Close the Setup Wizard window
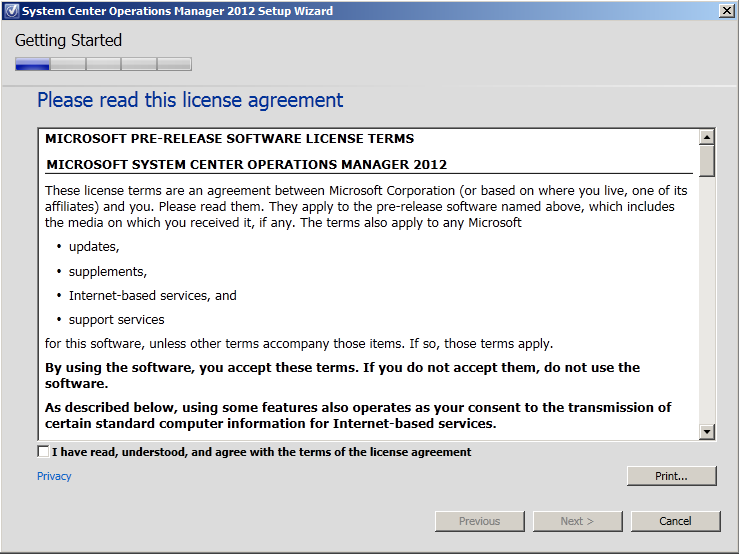Screen dimensions: 739x554 726,10
